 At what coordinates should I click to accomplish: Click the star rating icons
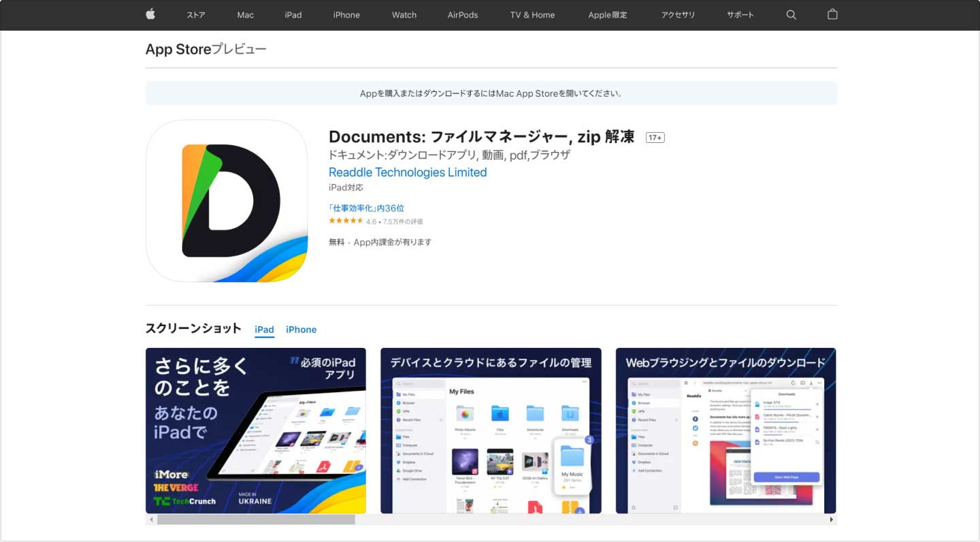(x=346, y=221)
